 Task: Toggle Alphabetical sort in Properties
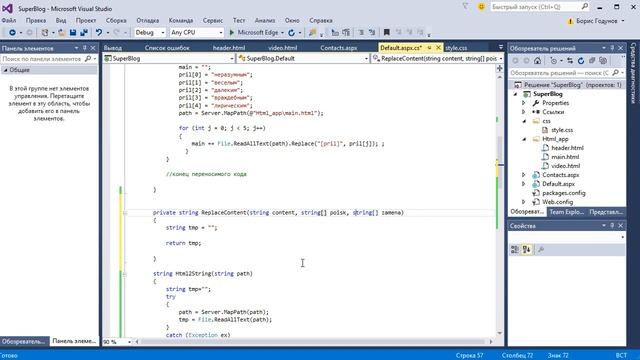pos(527,249)
